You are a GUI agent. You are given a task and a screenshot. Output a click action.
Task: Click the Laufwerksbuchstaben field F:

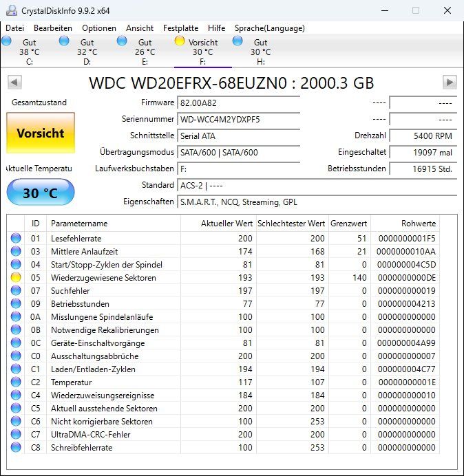(238, 169)
